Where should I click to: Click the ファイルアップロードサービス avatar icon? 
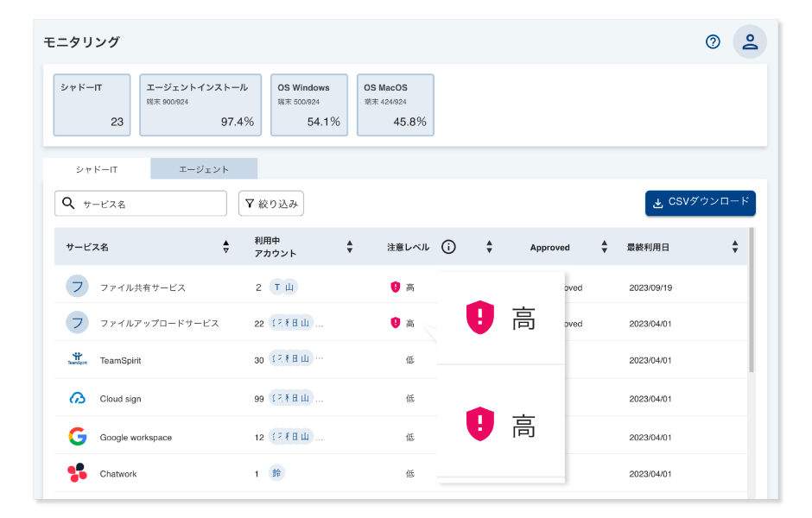pos(79,322)
